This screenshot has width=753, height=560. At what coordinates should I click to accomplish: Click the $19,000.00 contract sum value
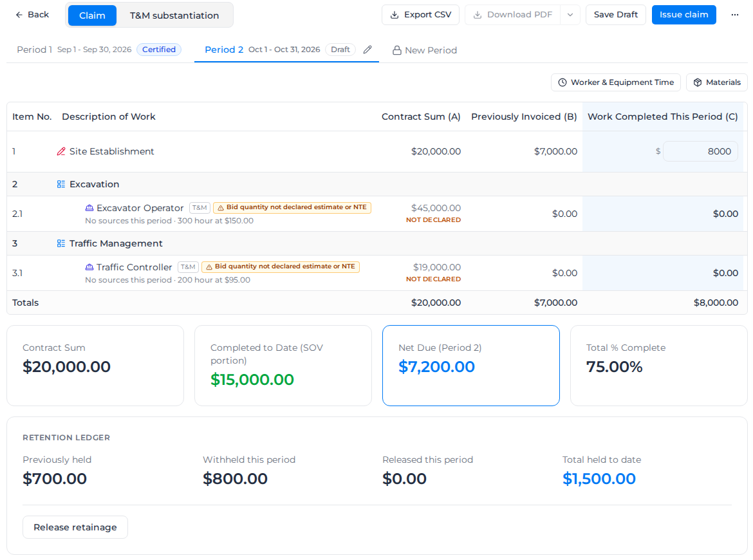point(436,267)
